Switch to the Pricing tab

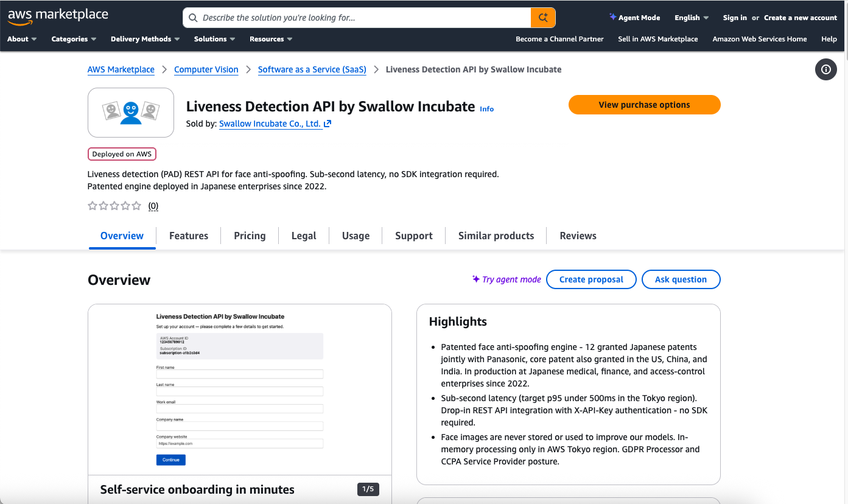pos(250,236)
